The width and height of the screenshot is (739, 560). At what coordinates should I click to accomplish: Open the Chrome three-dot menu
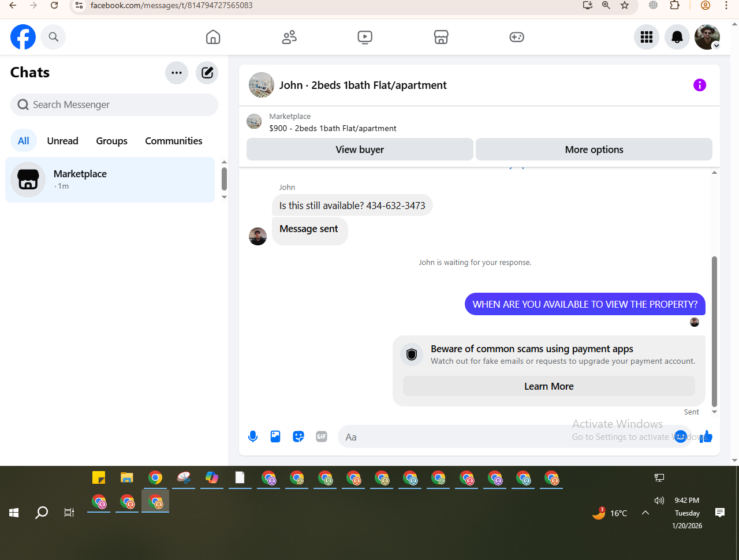point(726,5)
